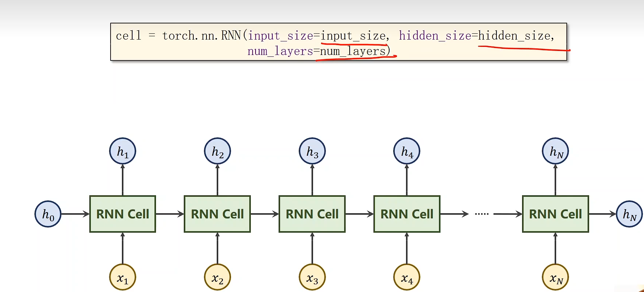The image size is (644, 292).
Task: Click the RNN Cell box fed by x1
Action: tap(123, 214)
